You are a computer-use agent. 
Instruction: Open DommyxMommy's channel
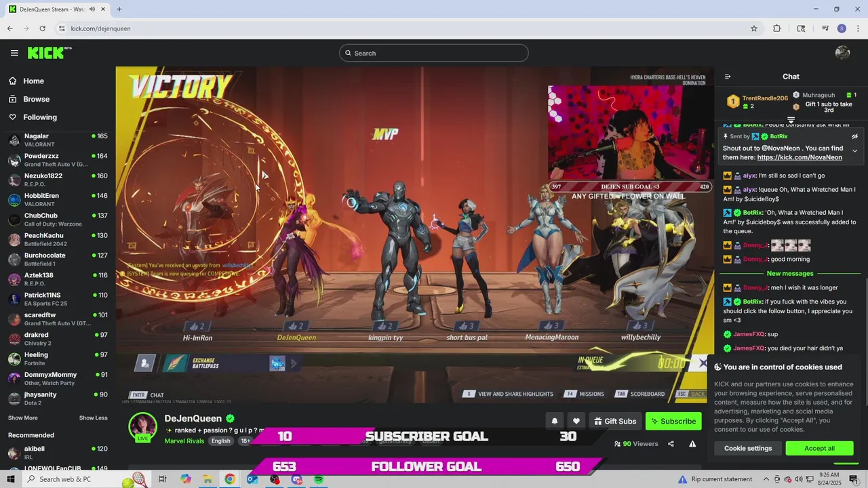coord(58,379)
